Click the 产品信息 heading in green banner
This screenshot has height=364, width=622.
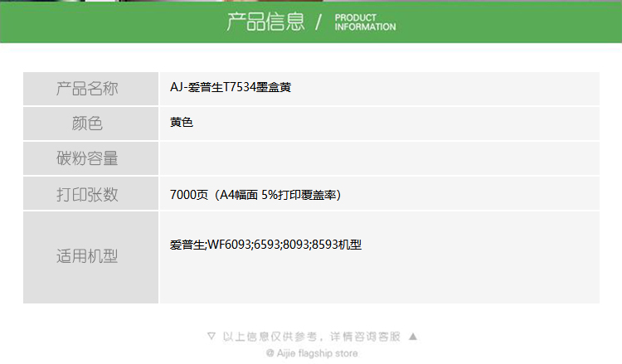(265, 22)
